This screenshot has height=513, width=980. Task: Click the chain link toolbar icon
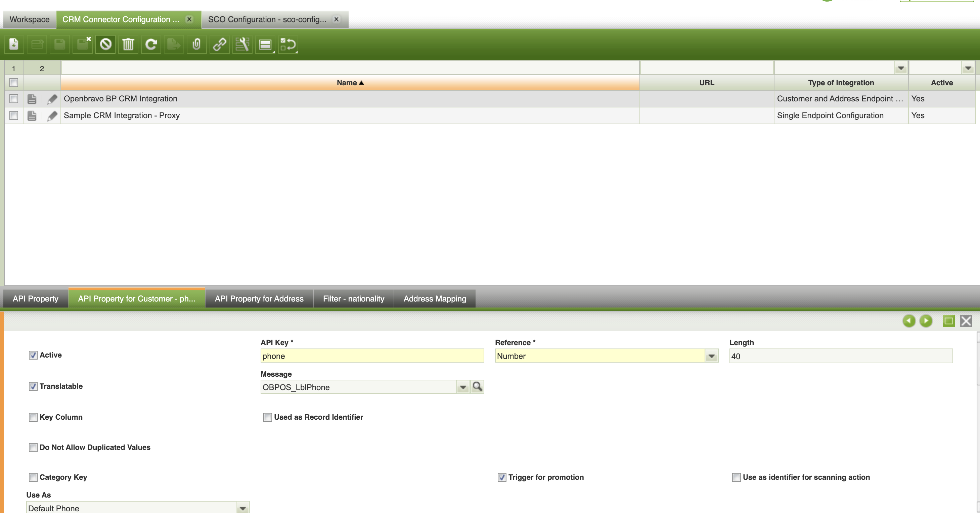tap(220, 45)
